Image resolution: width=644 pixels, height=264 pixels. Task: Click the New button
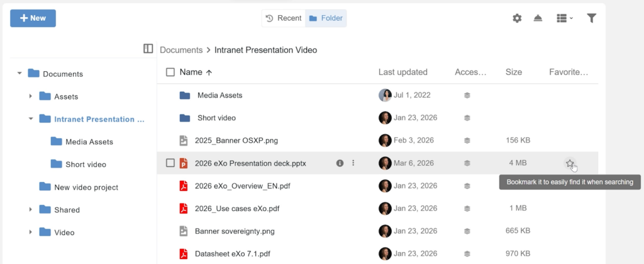tap(33, 18)
